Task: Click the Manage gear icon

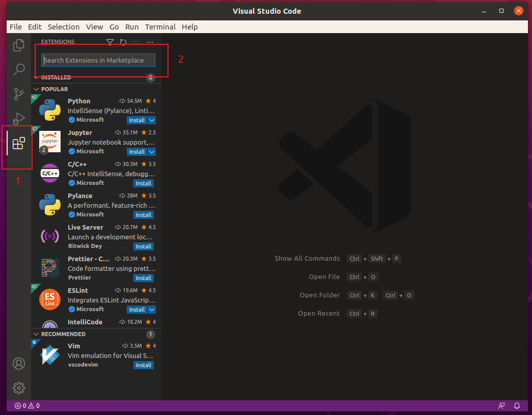Action: [x=18, y=388]
